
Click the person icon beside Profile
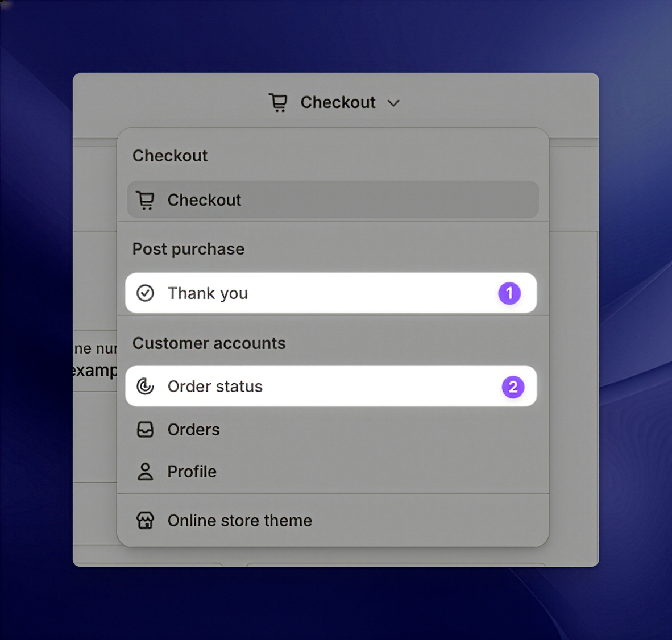[146, 472]
